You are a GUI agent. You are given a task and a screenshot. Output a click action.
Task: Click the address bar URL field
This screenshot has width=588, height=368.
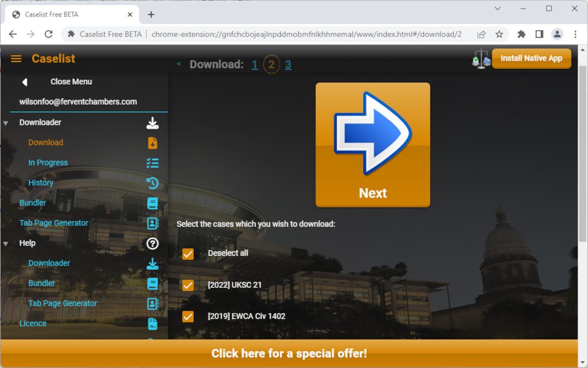pyautogui.click(x=306, y=34)
